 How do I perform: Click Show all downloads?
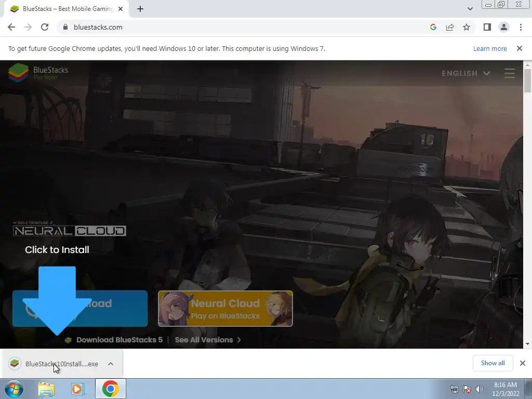tap(493, 363)
